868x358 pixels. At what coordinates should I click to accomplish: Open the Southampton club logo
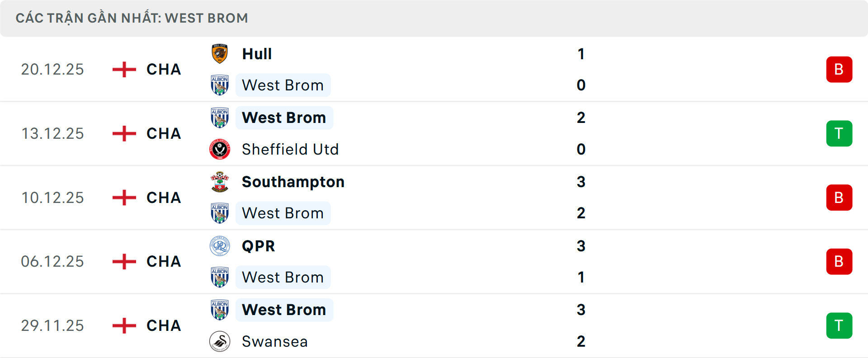click(220, 182)
